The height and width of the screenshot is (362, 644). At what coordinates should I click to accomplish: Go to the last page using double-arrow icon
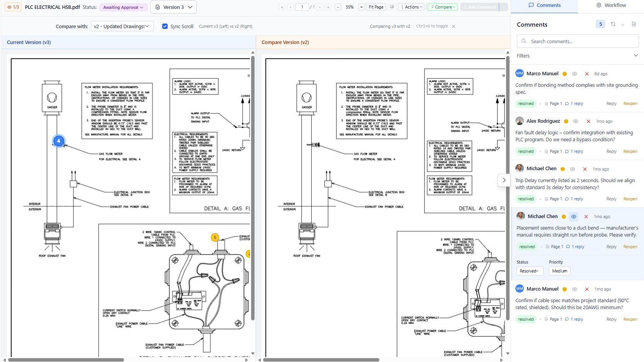(328, 7)
